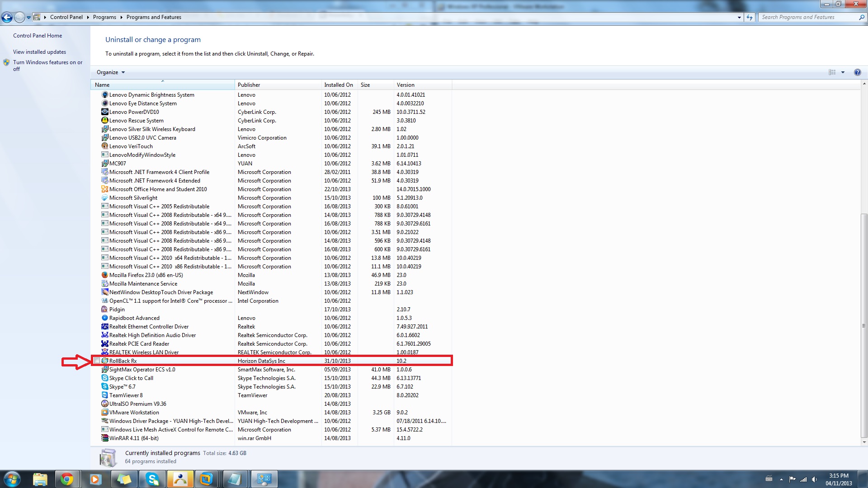Click the scrollbar up arrow
This screenshot has width=868, height=488.
(x=864, y=84)
